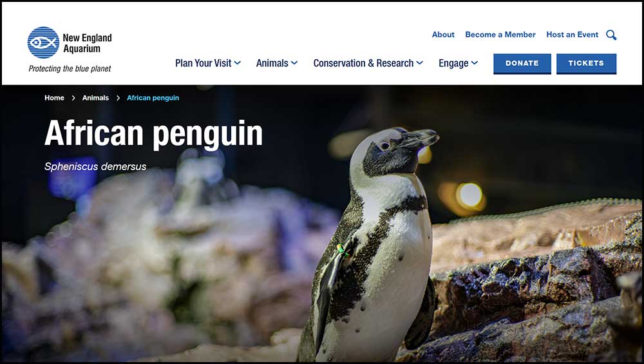Click the DONATE button
This screenshot has width=644, height=364.
point(522,64)
